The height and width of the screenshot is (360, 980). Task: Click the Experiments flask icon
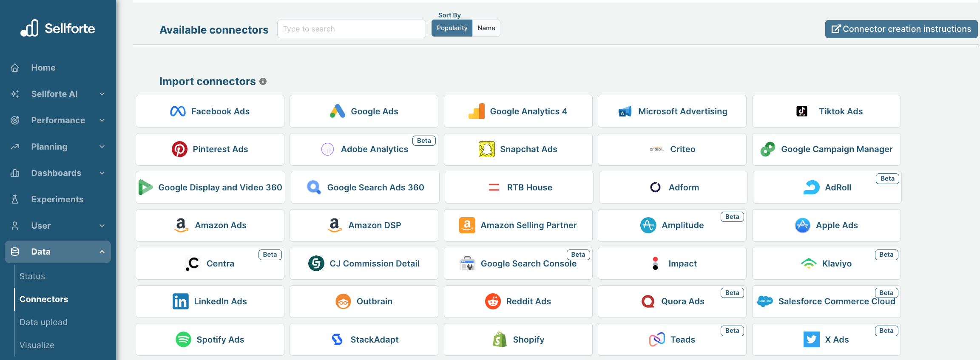pyautogui.click(x=15, y=199)
